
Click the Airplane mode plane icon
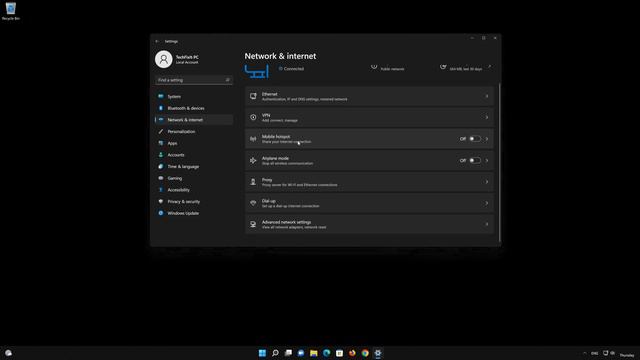(x=253, y=160)
